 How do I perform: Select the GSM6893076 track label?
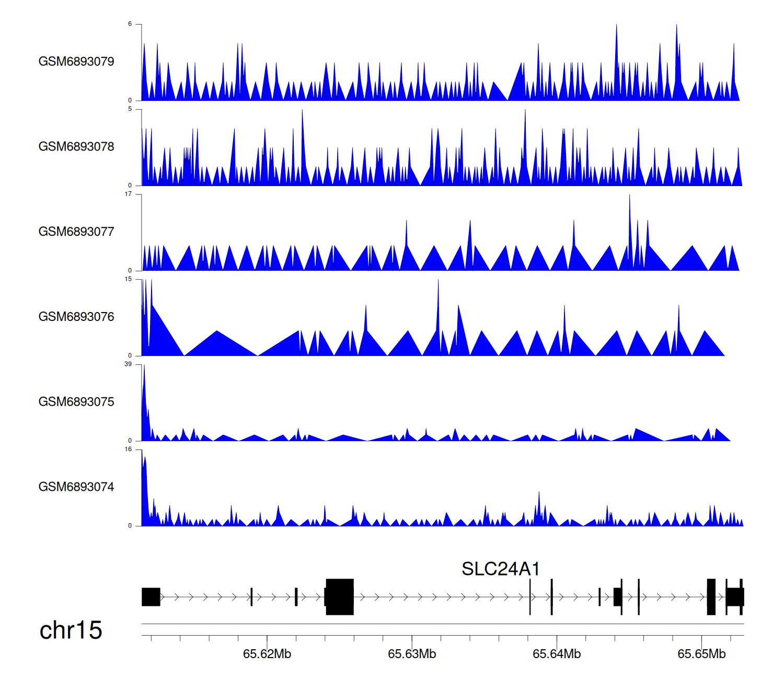pos(76,317)
